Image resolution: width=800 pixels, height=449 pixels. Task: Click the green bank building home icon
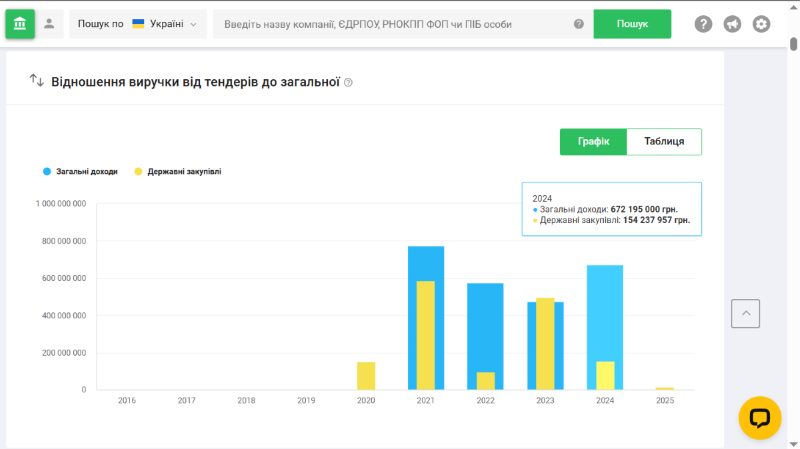[x=20, y=24]
